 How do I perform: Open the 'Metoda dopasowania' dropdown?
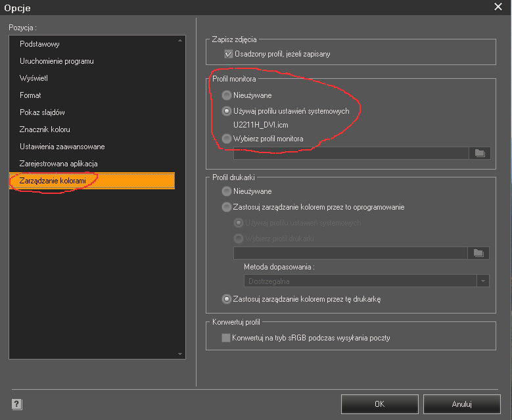pos(484,281)
